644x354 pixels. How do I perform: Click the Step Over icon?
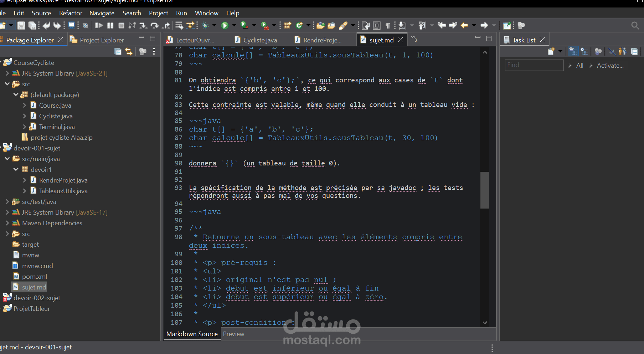[154, 26]
